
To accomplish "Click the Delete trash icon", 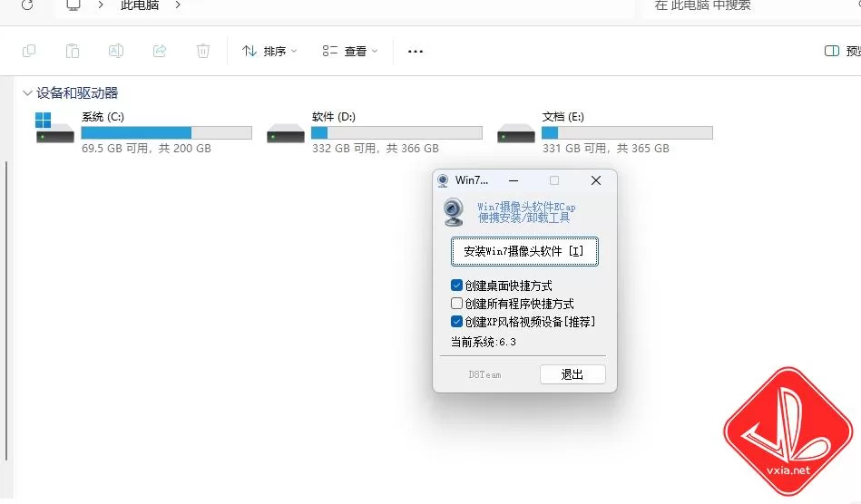I will click(203, 51).
